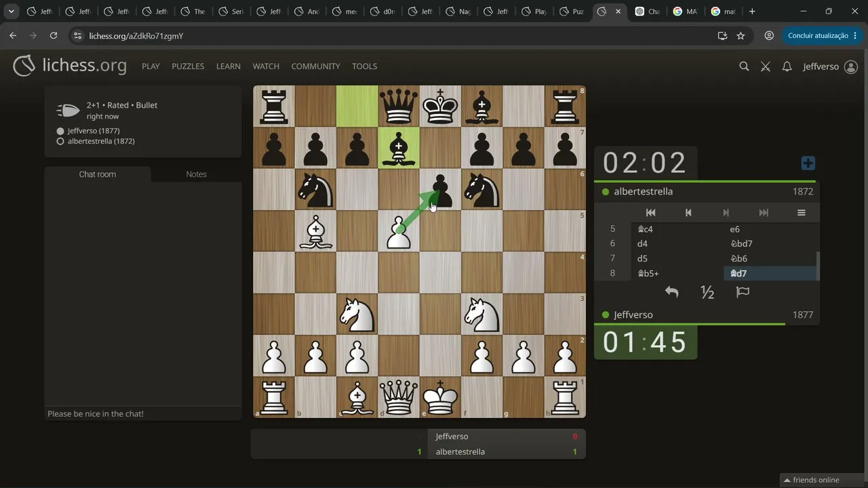Click the black knight on f6
The image size is (868, 488).
(x=482, y=190)
